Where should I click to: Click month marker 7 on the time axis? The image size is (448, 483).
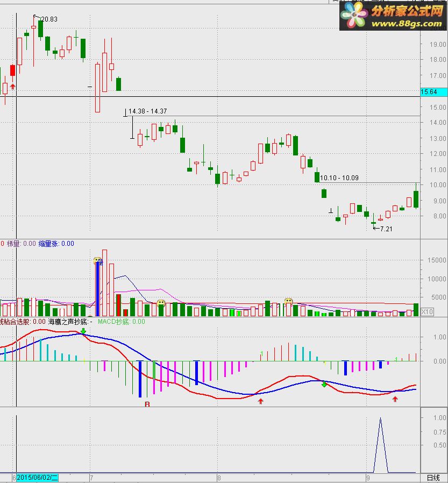[91, 478]
